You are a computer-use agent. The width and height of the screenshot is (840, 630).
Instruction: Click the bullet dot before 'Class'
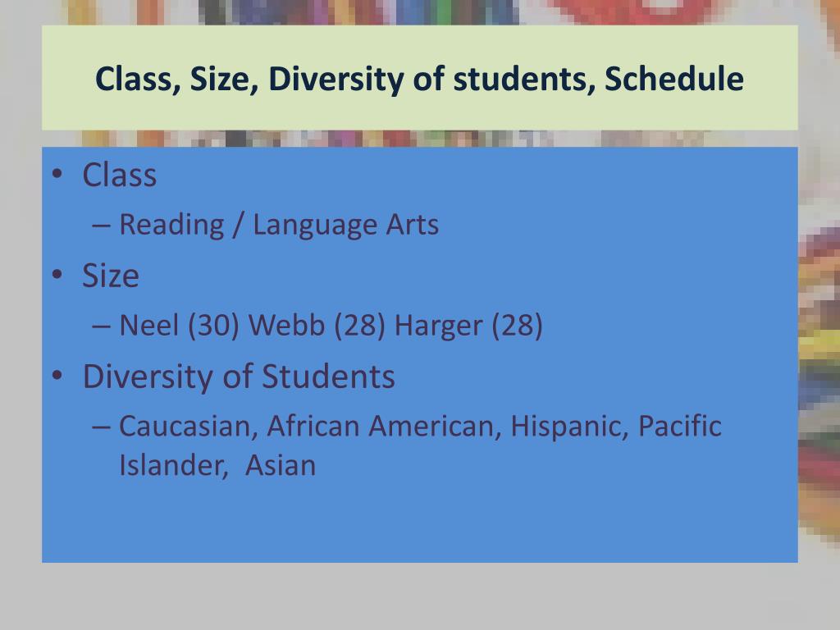pos(57,174)
